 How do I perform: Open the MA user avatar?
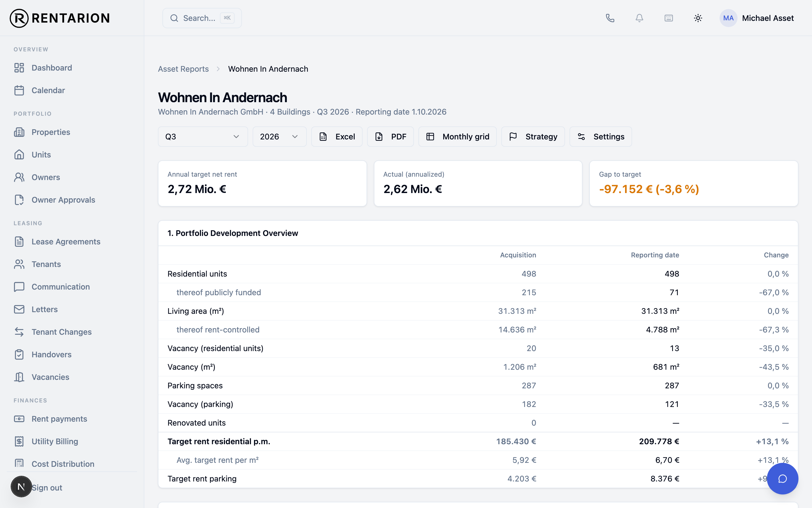(x=728, y=18)
